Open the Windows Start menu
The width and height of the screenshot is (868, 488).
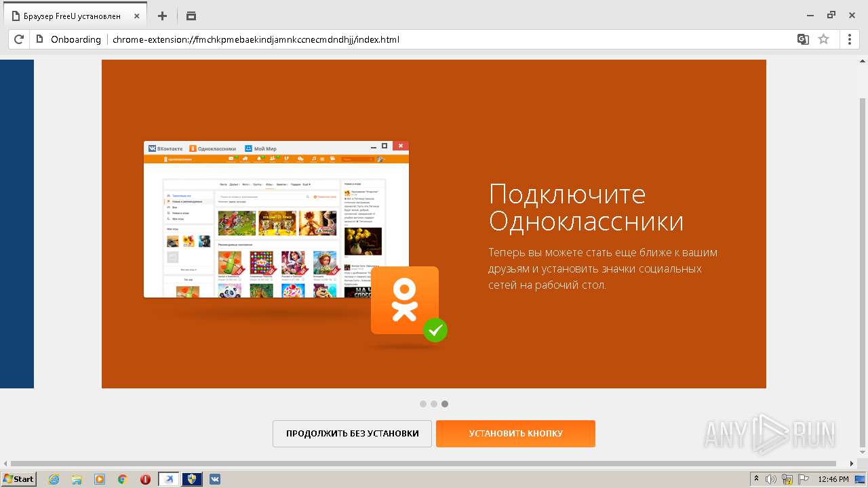click(19, 479)
